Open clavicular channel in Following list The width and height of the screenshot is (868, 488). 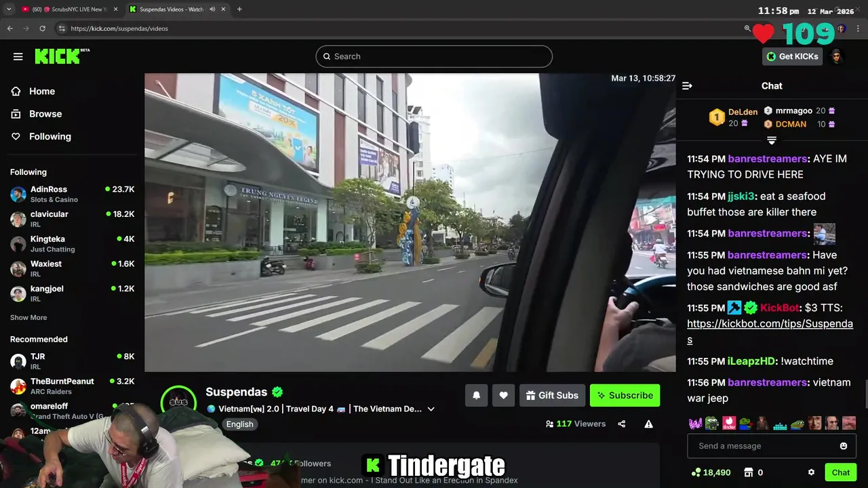click(72, 219)
